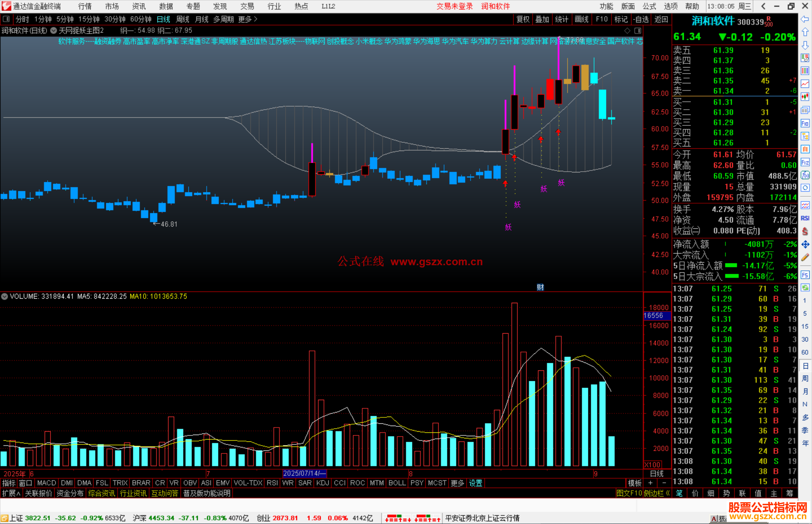The width and height of the screenshot is (812, 524).
Task: Click the circle icon in the sidebar
Action: [x=805, y=188]
